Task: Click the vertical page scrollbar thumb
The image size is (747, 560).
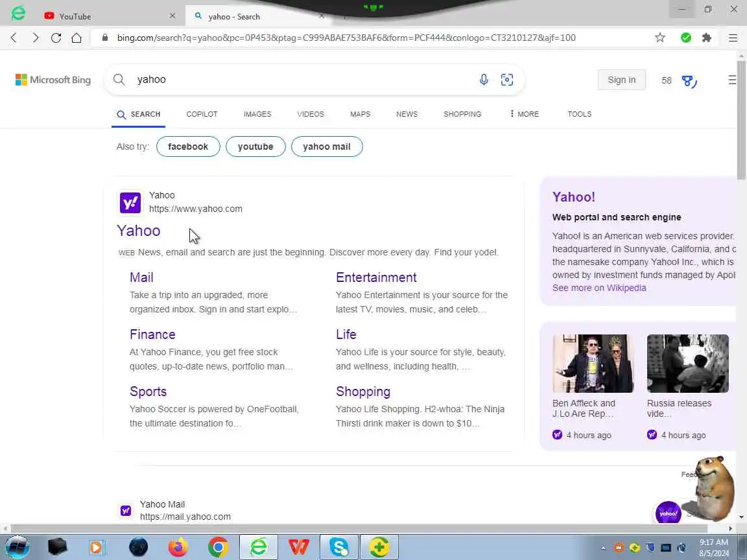Action: point(742,119)
